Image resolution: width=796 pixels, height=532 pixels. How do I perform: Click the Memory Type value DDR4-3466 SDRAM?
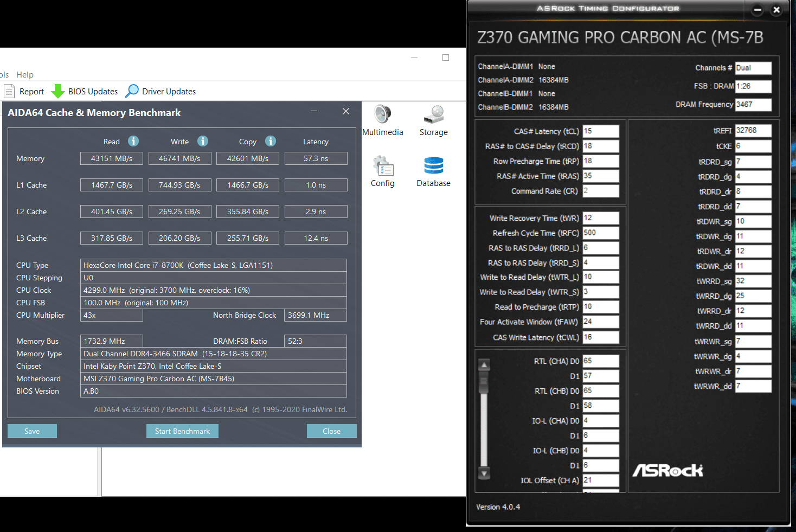point(214,354)
